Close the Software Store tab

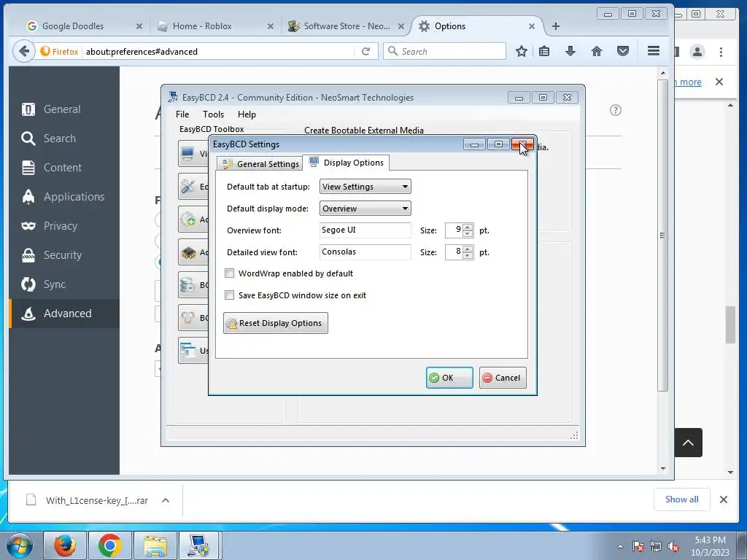point(401,26)
